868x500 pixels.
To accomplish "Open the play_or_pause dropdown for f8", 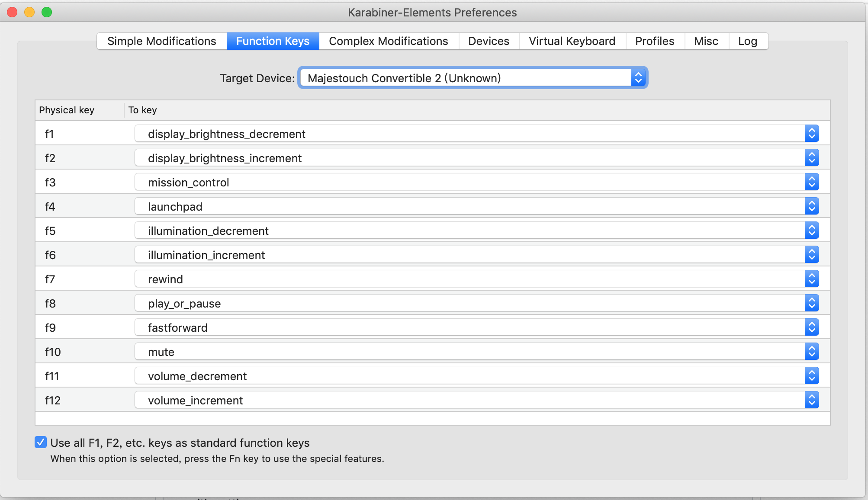I will tap(476, 303).
